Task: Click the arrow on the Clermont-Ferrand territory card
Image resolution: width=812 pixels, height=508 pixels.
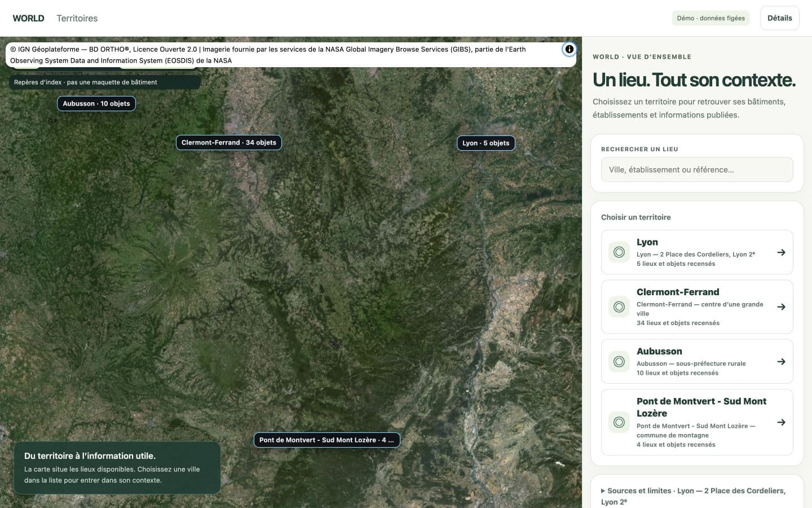Action: pos(781,307)
